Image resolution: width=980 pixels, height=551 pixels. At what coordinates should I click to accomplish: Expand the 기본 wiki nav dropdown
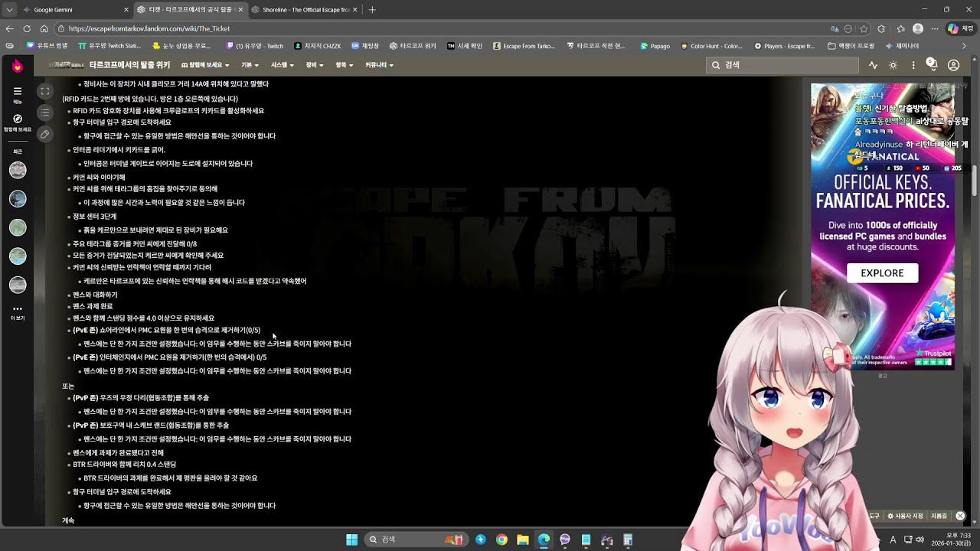click(250, 65)
